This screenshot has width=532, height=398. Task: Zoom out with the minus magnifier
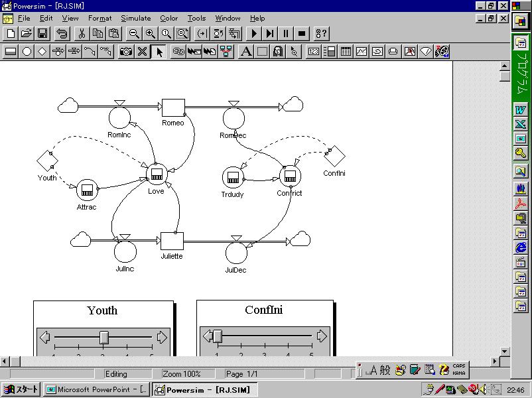[x=134, y=34]
